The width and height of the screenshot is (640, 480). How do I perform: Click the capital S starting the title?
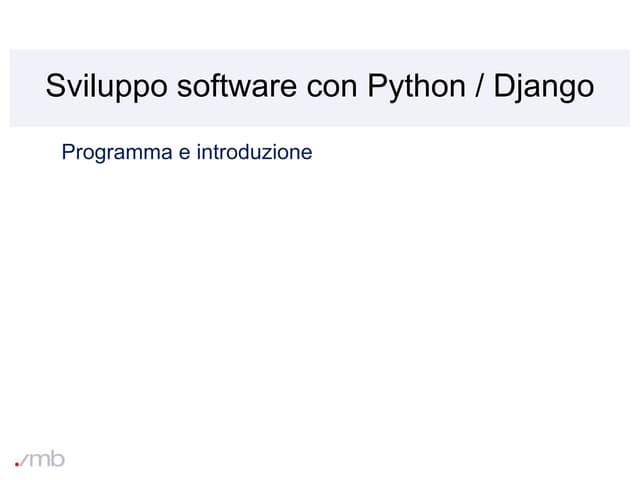(x=56, y=87)
